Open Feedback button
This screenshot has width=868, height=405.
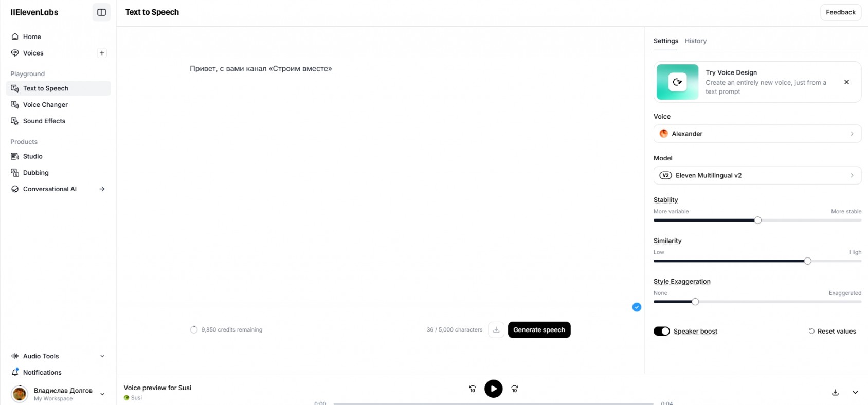pos(841,12)
